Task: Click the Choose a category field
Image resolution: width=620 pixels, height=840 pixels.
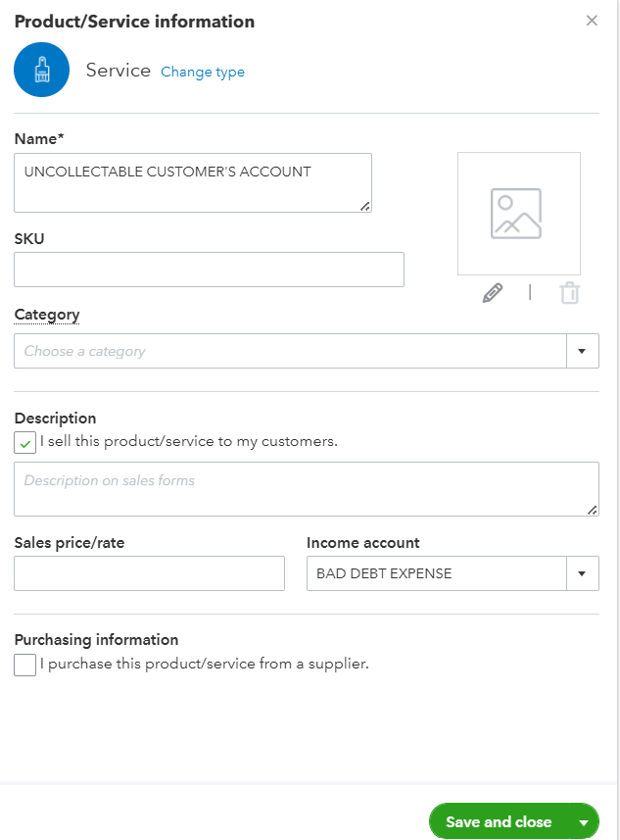Action: pos(290,351)
